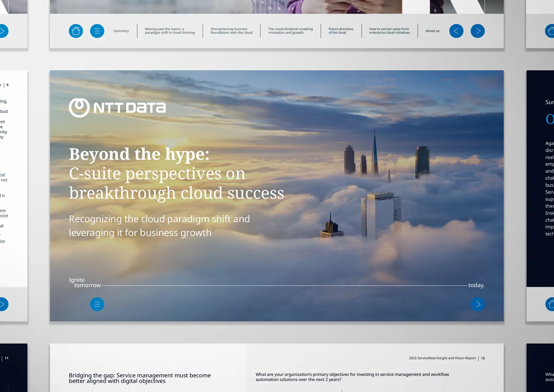The width and height of the screenshot is (554, 392).
Task: Go to previous page with left arrow button
Action: 456,31
